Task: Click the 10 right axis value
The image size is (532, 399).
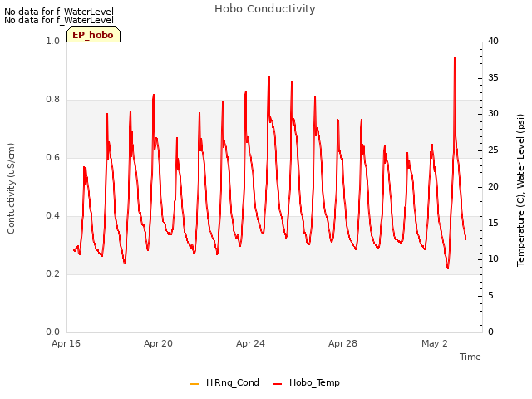Action: (x=493, y=259)
